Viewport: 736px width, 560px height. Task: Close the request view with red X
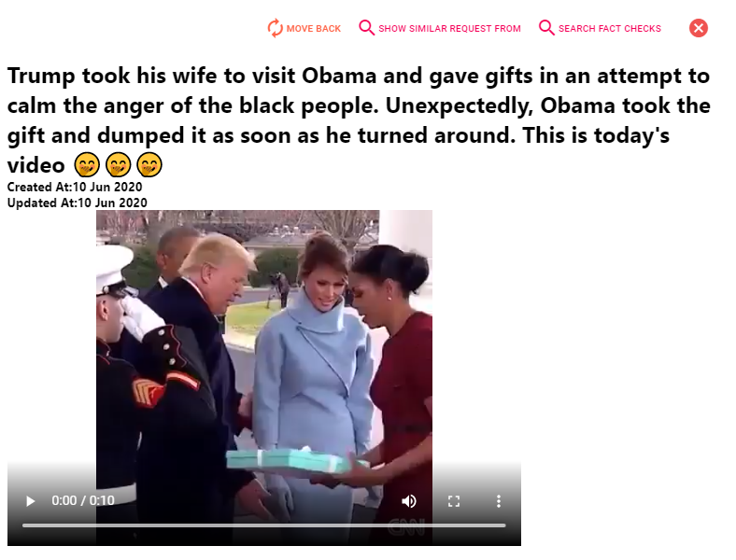[699, 28]
